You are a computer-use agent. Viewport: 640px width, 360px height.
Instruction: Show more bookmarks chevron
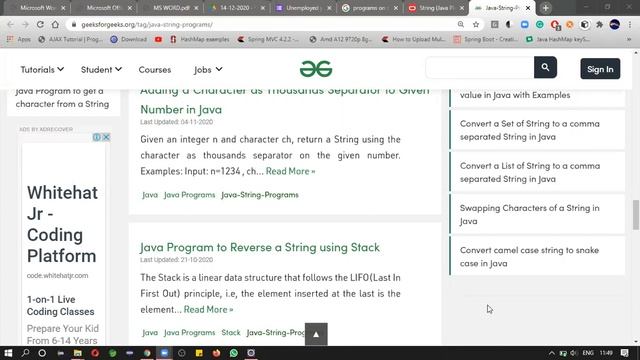pos(629,39)
